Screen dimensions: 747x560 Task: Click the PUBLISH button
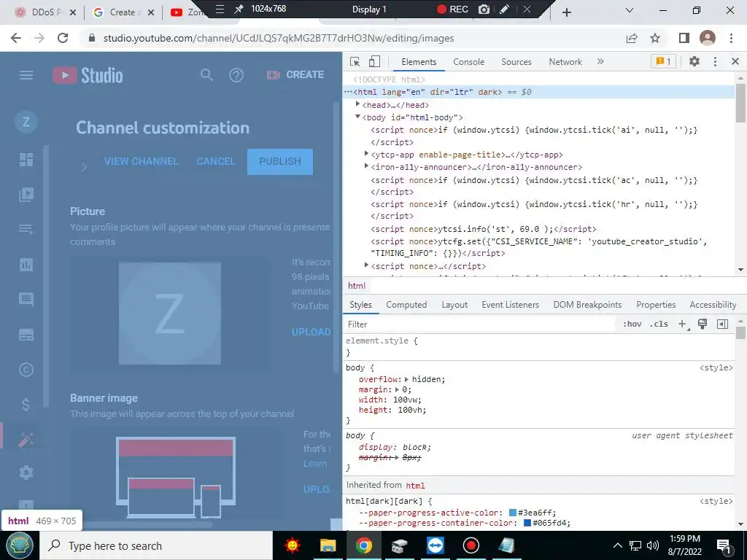click(280, 161)
